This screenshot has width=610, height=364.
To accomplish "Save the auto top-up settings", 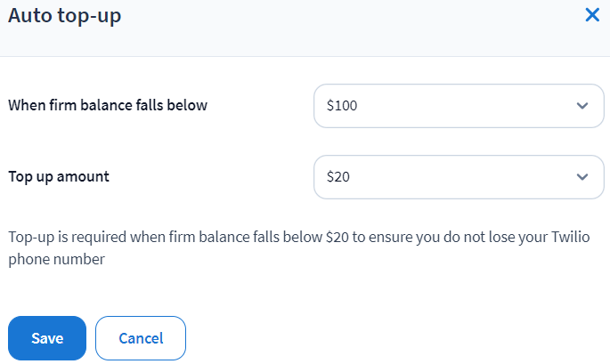I will 47,338.
